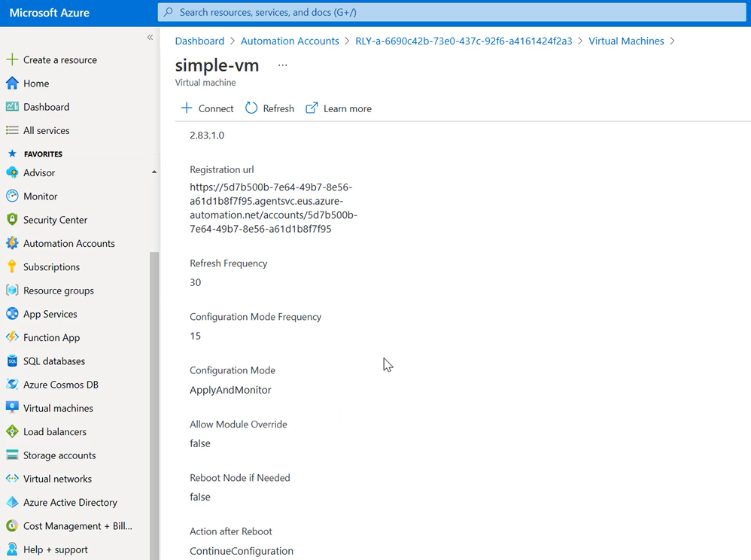Click the sidebar vertical scrollbar thumb
Image resolution: width=751 pixels, height=560 pixels.
154,405
